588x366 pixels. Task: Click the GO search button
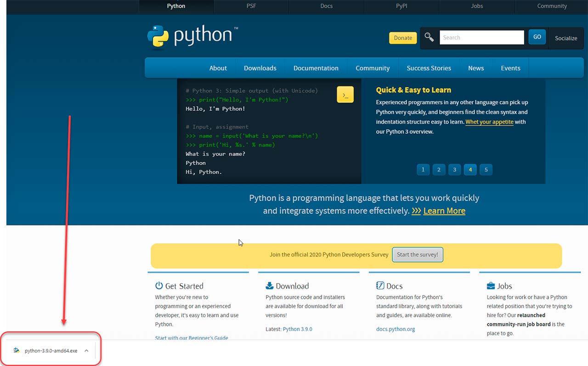pos(537,37)
